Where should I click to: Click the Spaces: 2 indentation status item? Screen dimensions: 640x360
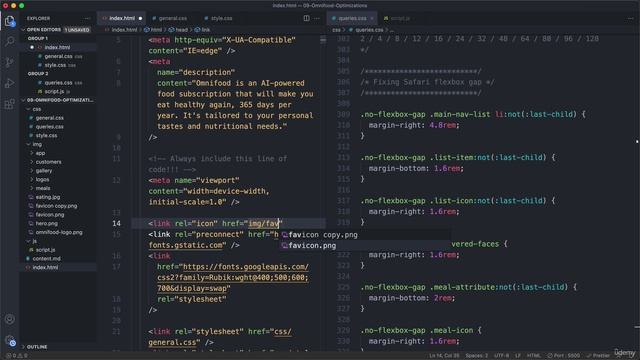[x=476, y=356]
